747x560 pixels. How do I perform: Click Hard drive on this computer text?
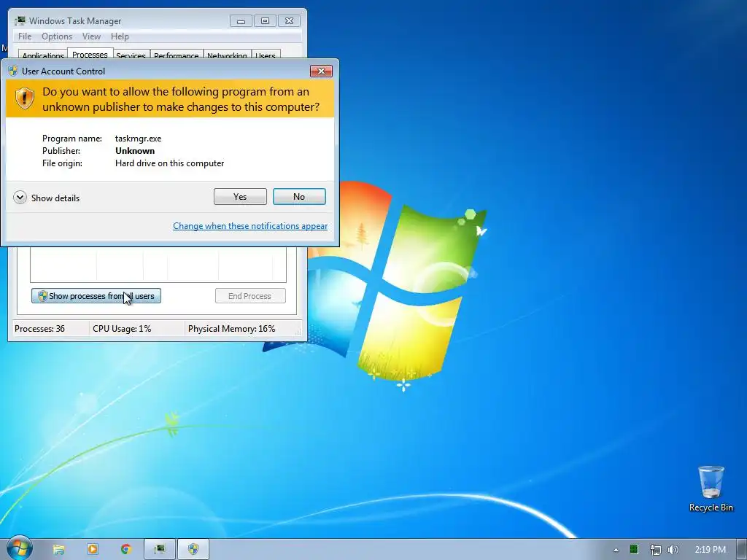(169, 163)
